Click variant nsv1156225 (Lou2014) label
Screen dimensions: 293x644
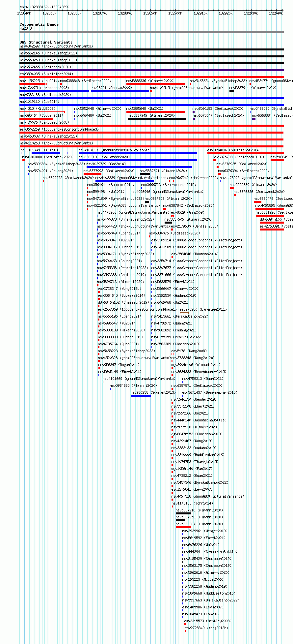pyautogui.click(x=39, y=81)
